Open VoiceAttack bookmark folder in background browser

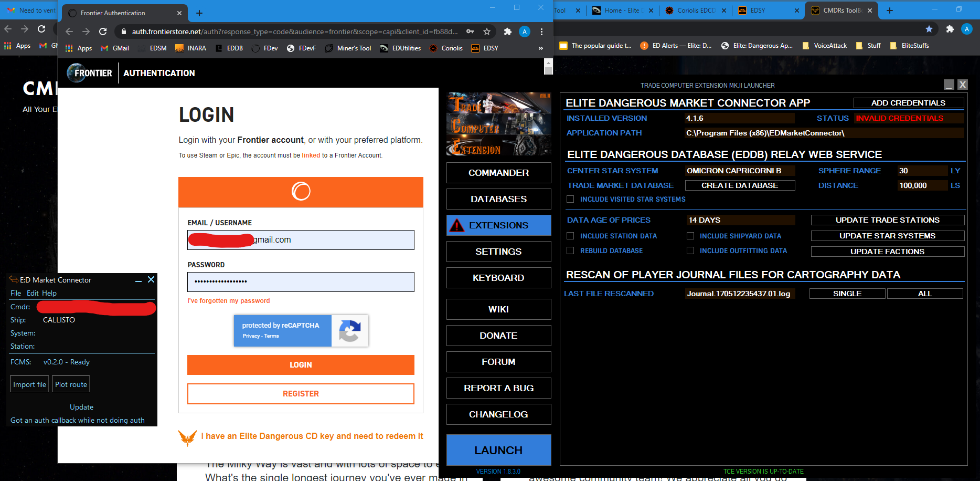tap(824, 46)
